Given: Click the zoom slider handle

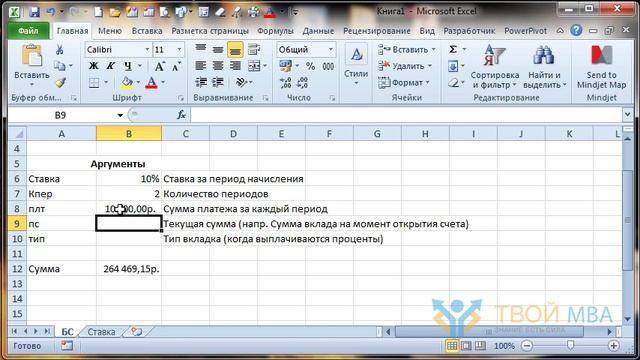Looking at the screenshot, I should pos(571,346).
